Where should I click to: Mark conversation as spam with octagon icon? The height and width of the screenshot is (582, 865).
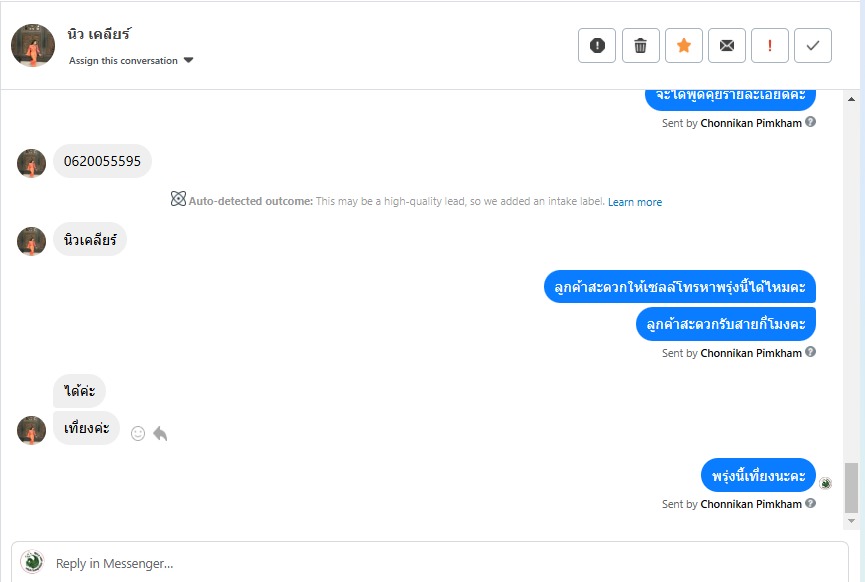(x=597, y=45)
